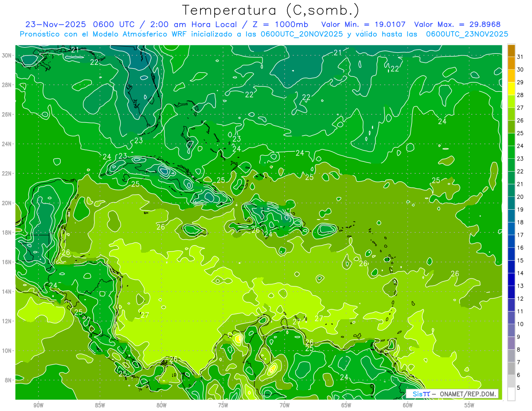532x411 pixels.
Task: Click the 80W longitude axis label
Action: 161,405
